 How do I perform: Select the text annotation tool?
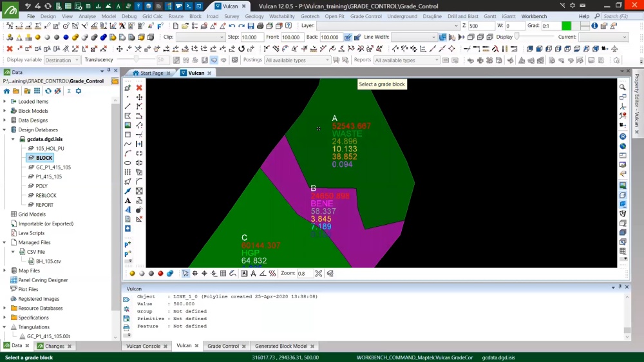[128, 200]
